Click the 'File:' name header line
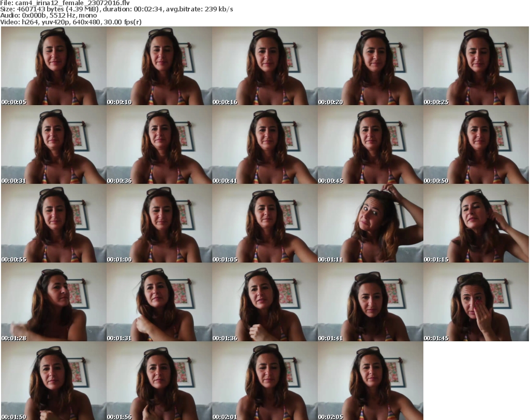Image resolution: width=530 pixels, height=420 pixels. pyautogui.click(x=65, y=3)
